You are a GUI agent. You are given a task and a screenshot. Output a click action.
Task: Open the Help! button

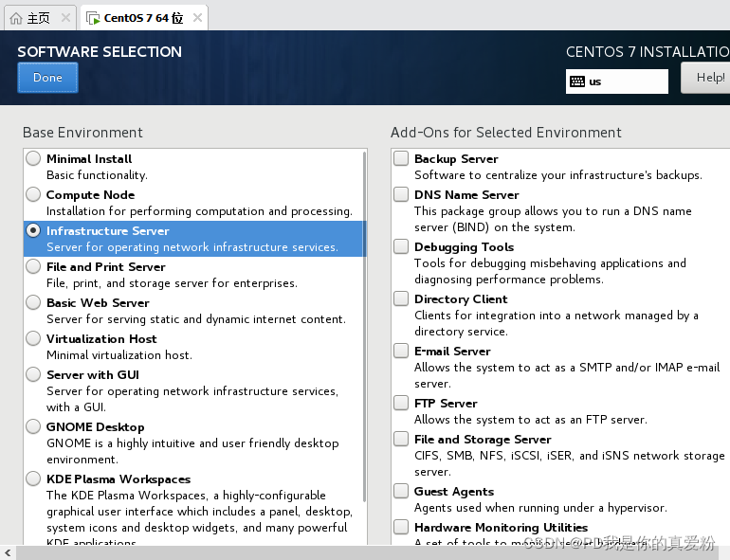point(705,78)
